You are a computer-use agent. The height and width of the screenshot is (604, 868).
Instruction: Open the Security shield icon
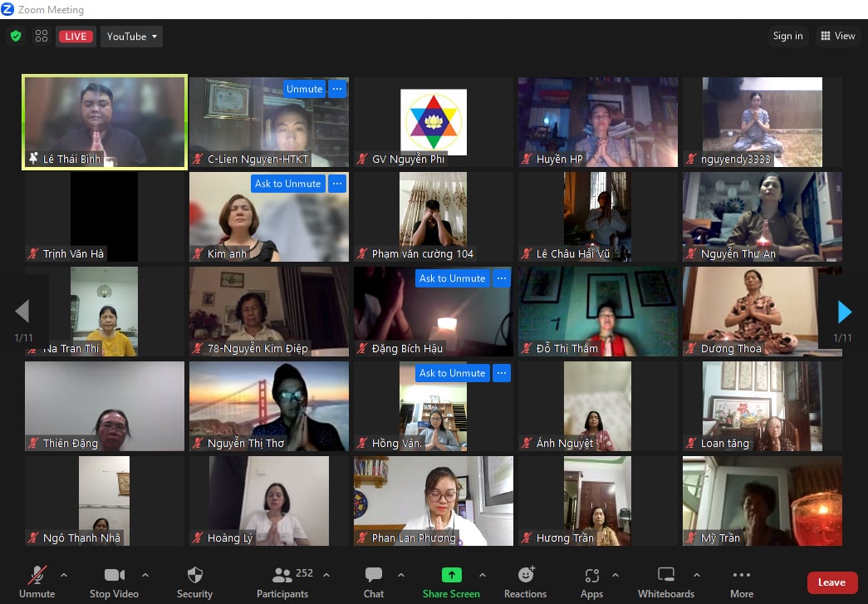click(195, 575)
